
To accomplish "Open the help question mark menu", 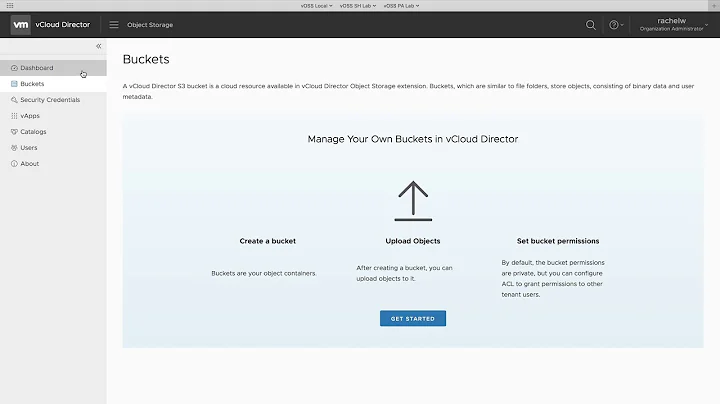I will coord(616,25).
